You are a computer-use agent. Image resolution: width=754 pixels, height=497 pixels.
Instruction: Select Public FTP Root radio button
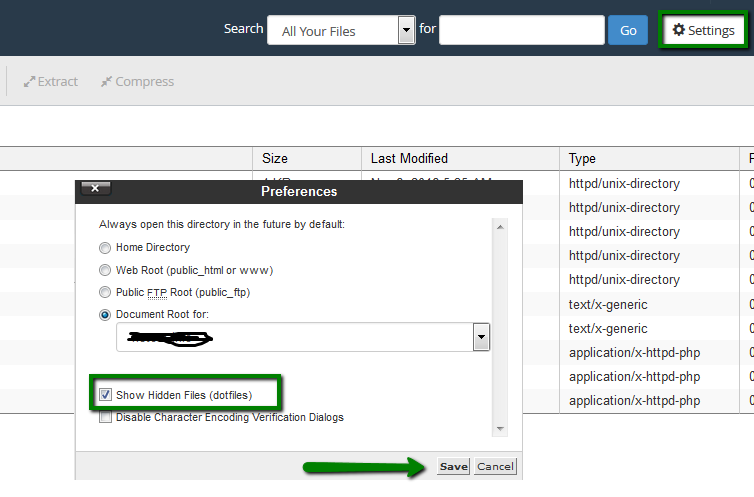106,293
